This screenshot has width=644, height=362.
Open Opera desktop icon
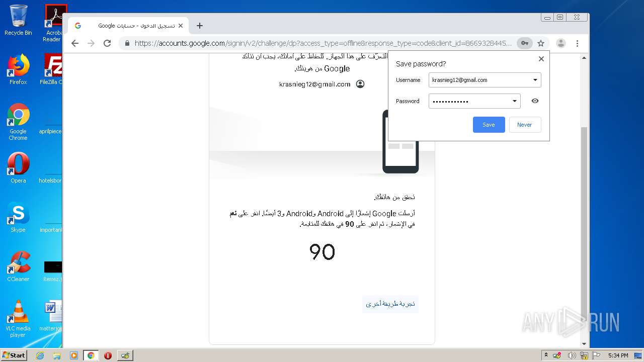pos(18,168)
